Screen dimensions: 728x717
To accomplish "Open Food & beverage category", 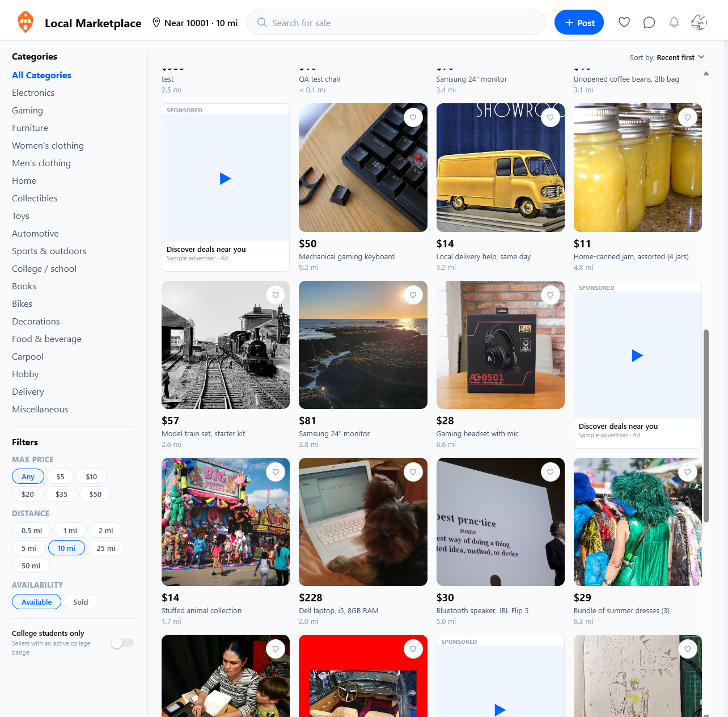I will point(46,339).
